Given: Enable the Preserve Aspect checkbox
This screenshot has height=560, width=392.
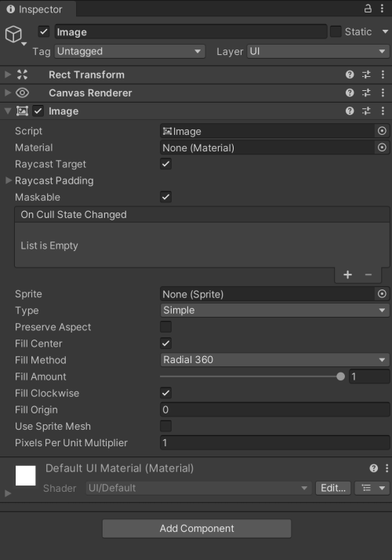Looking at the screenshot, I should pyautogui.click(x=165, y=327).
